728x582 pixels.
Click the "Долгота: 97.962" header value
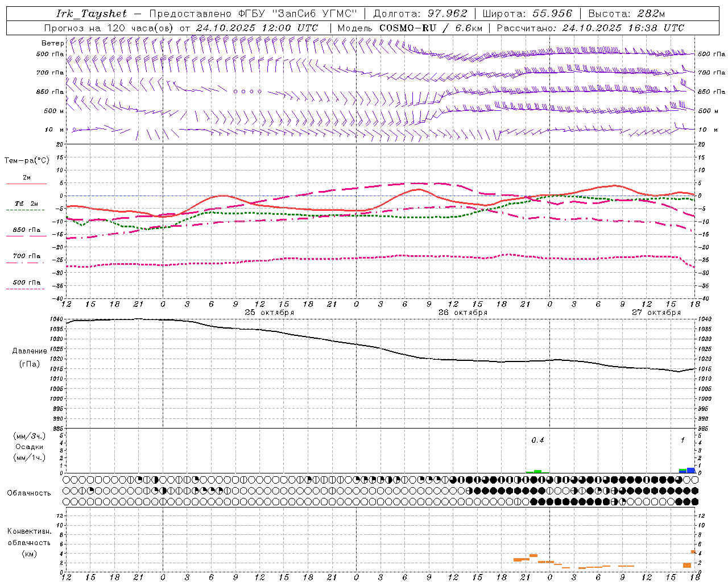click(x=420, y=14)
